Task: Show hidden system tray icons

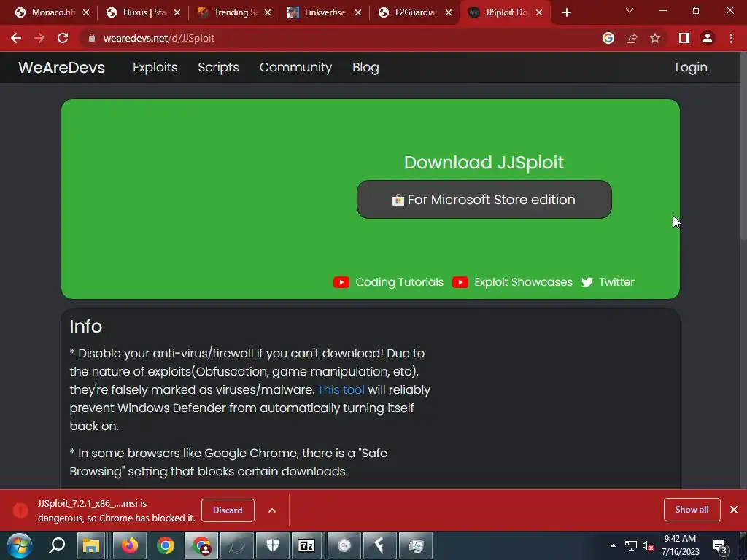Action: pos(613,545)
